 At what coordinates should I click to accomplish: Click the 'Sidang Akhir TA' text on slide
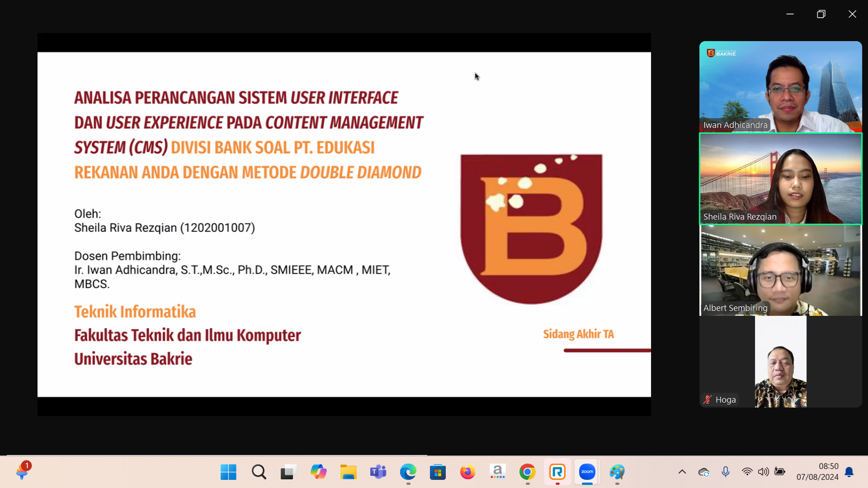578,334
